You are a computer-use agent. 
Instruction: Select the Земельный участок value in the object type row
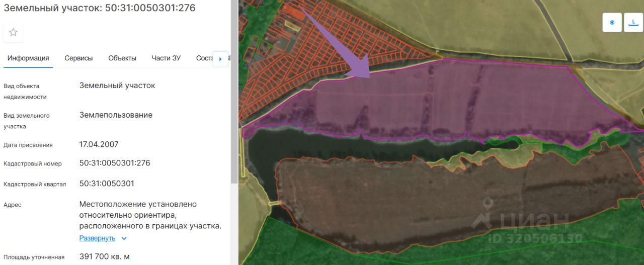tap(117, 85)
